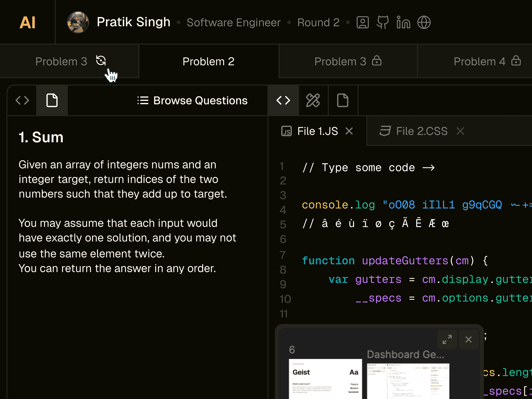Image resolution: width=532 pixels, height=399 pixels.
Task: Open the Geist typography thumbnail
Action: pos(325,379)
